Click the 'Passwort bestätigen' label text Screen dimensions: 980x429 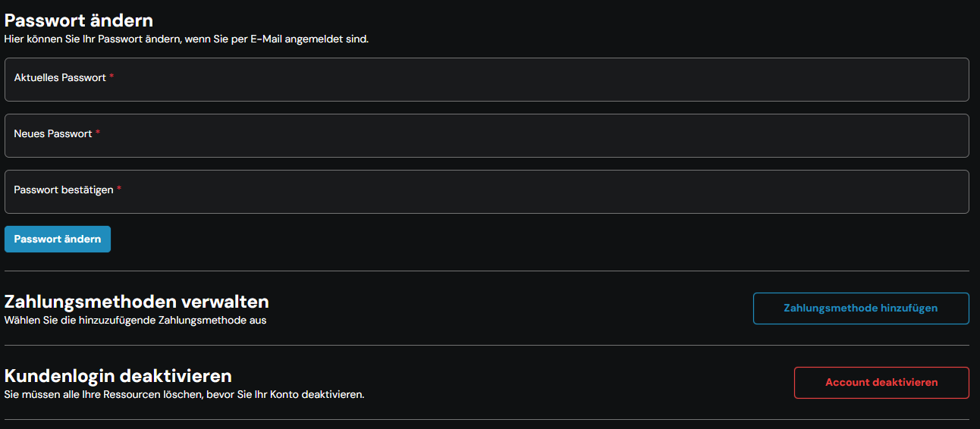[x=64, y=189]
